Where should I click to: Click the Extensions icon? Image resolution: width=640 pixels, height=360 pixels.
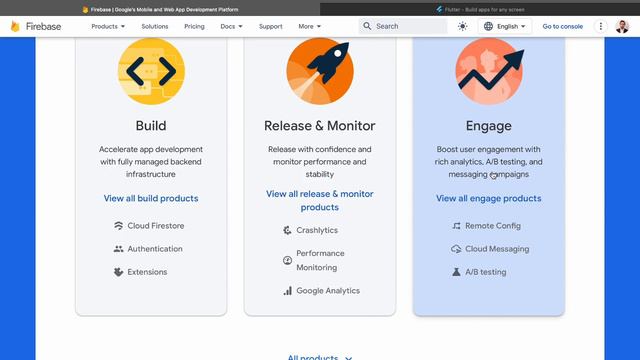click(118, 272)
